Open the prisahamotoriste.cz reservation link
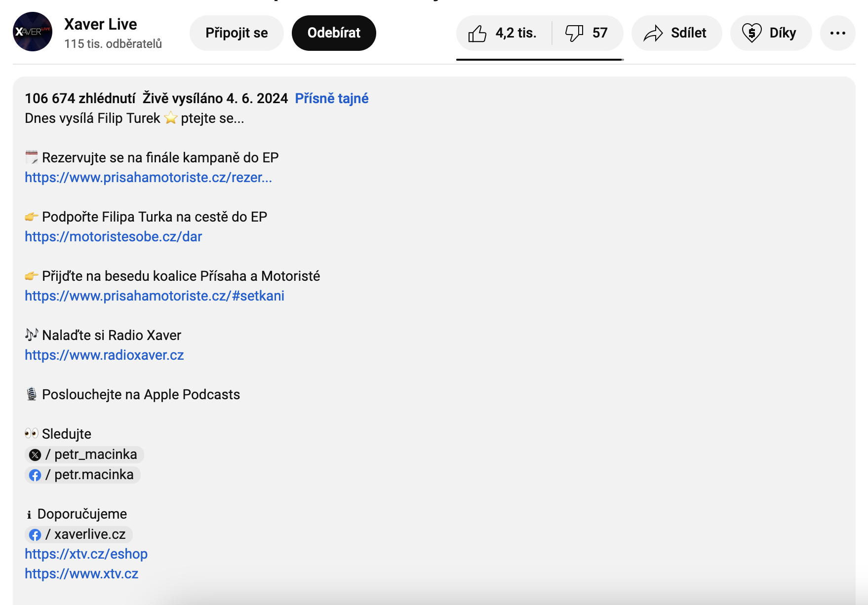The image size is (868, 605). click(x=148, y=178)
